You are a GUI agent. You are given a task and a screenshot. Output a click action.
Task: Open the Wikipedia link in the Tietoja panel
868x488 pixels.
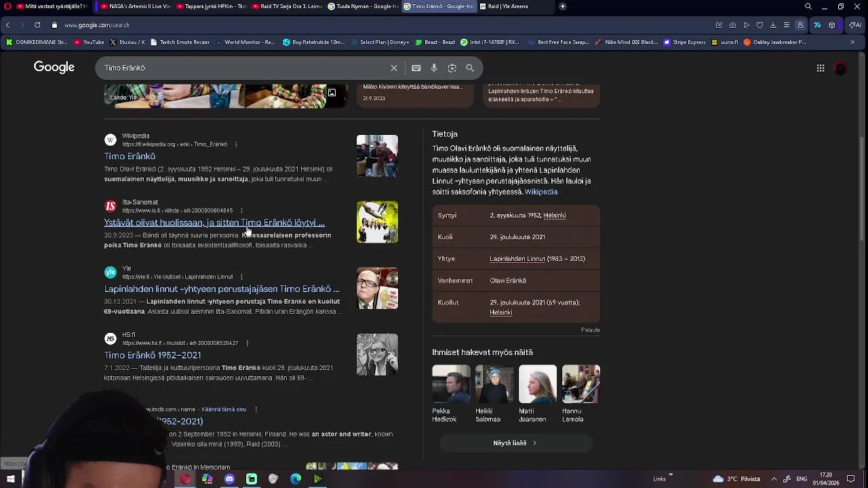point(541,192)
